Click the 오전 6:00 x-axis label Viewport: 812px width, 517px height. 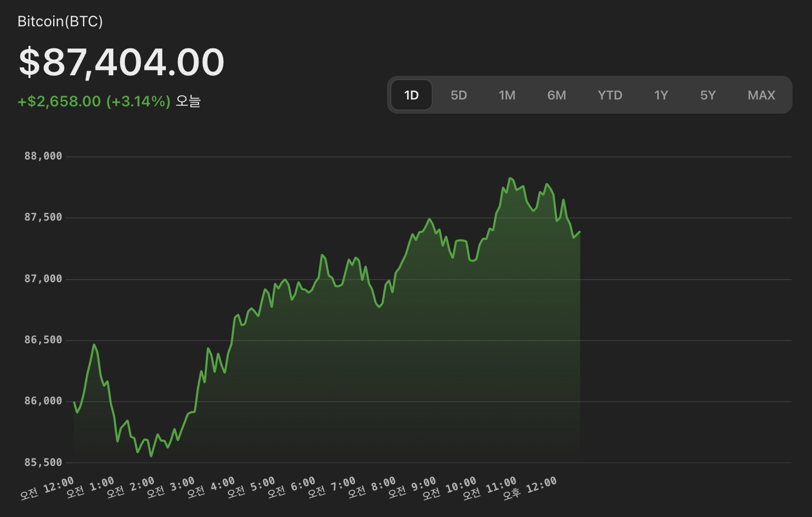pos(291,488)
